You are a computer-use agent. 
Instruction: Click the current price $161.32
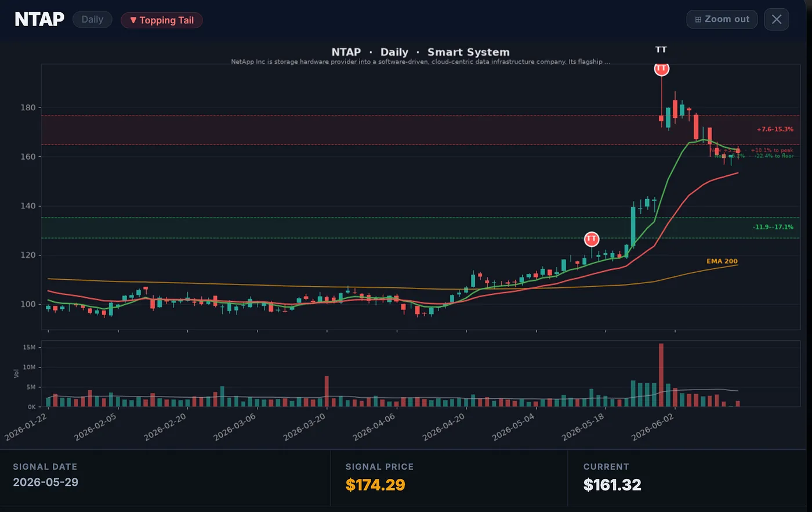point(612,485)
